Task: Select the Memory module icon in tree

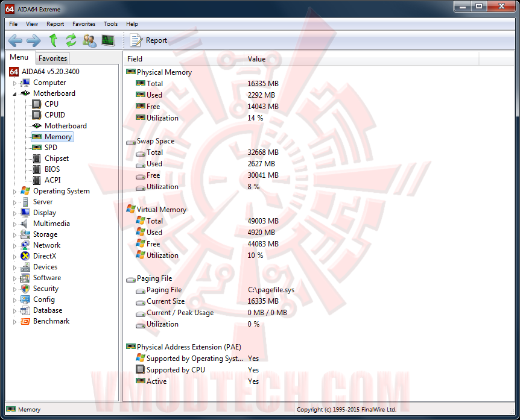Action: pyautogui.click(x=36, y=137)
